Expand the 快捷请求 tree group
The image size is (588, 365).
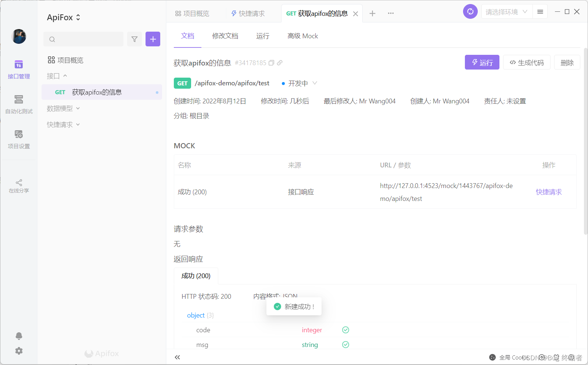(63, 124)
